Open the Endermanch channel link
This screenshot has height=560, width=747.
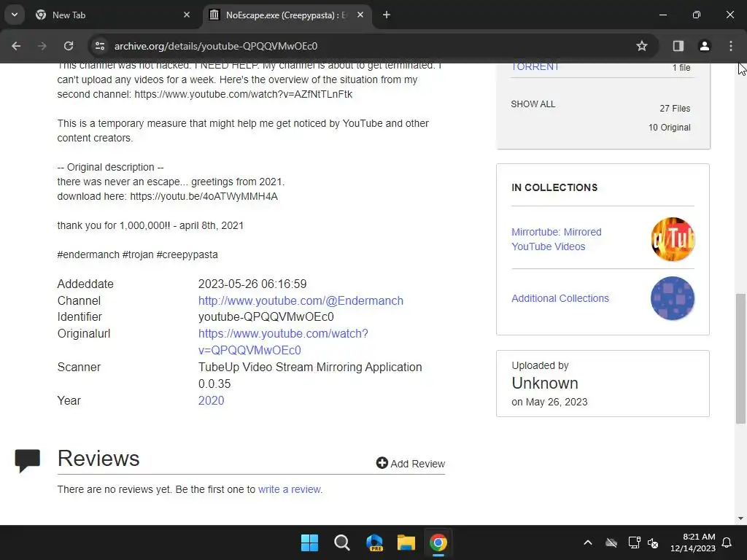click(301, 301)
